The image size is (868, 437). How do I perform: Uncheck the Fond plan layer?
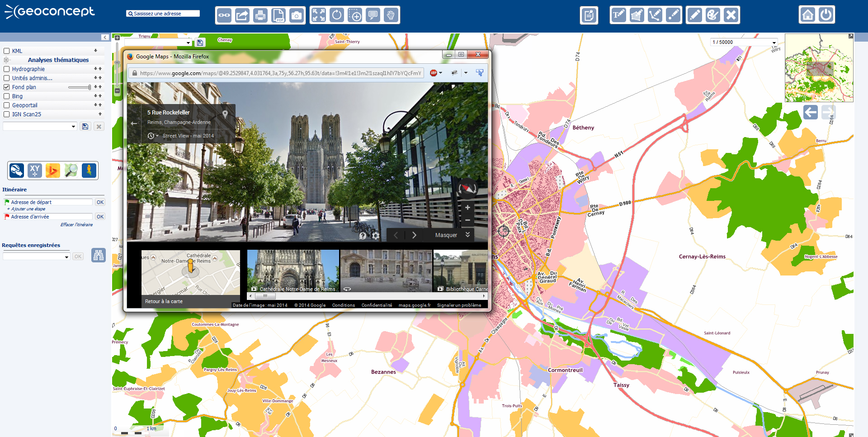coord(7,87)
